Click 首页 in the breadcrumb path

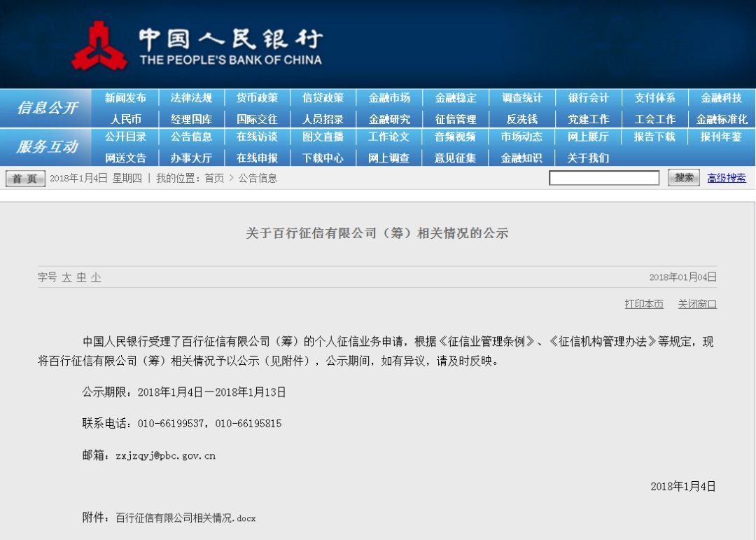pyautogui.click(x=214, y=179)
